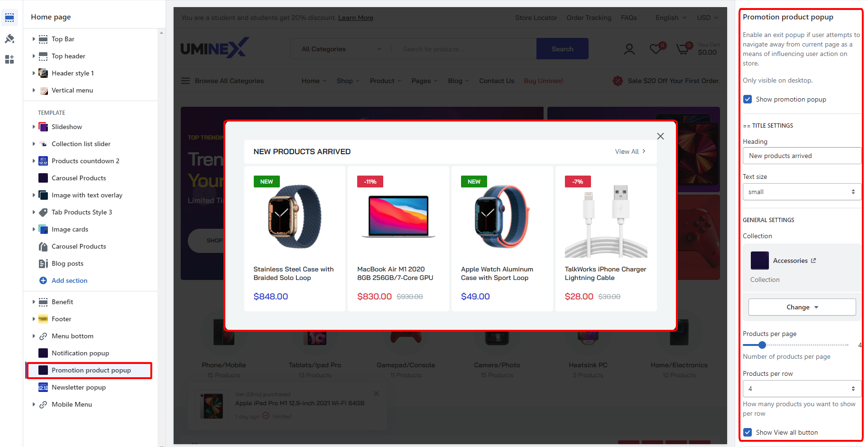
Task: Select Newsletter popup section
Action: click(x=79, y=387)
